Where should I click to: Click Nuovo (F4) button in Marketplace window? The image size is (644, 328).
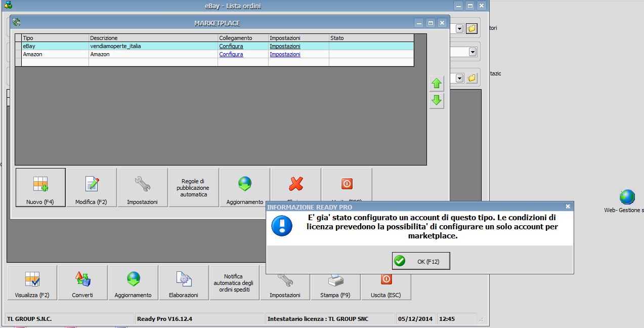tap(40, 187)
